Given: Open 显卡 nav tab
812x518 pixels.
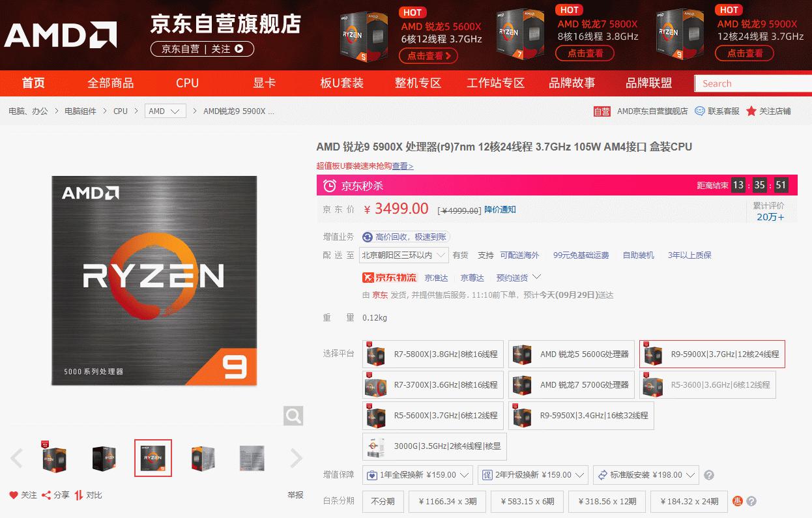Looking at the screenshot, I should point(265,83).
